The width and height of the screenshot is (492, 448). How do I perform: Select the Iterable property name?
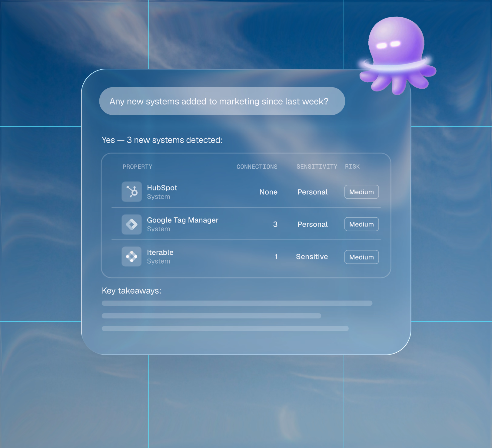point(160,252)
